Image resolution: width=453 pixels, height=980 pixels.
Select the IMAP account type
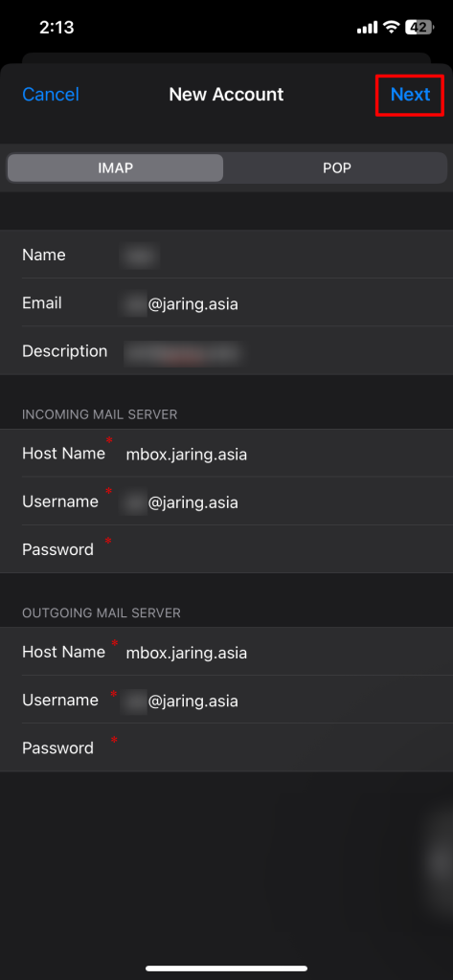point(115,168)
